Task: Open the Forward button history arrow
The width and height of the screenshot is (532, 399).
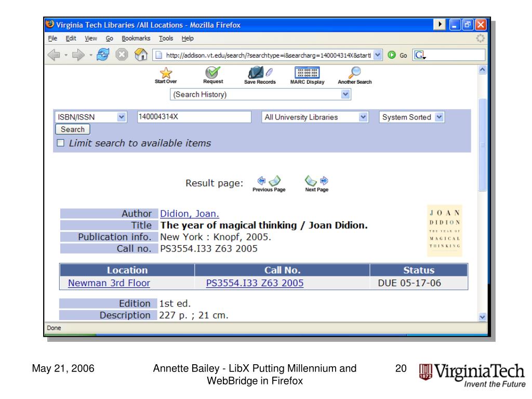Action: point(90,55)
